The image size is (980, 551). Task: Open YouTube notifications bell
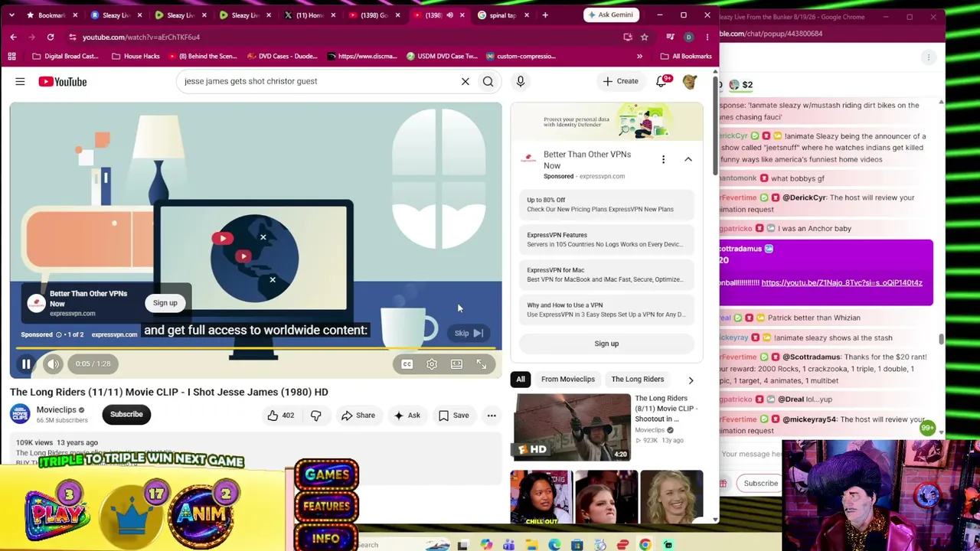(x=661, y=81)
